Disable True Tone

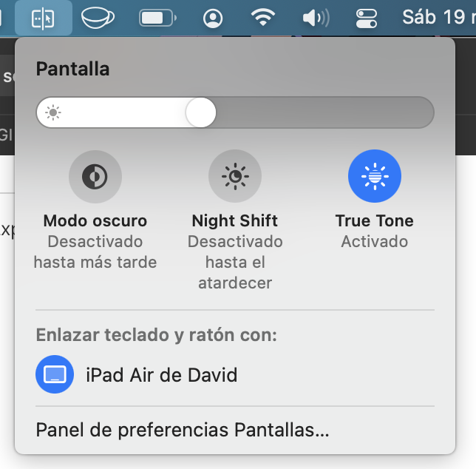(375, 176)
